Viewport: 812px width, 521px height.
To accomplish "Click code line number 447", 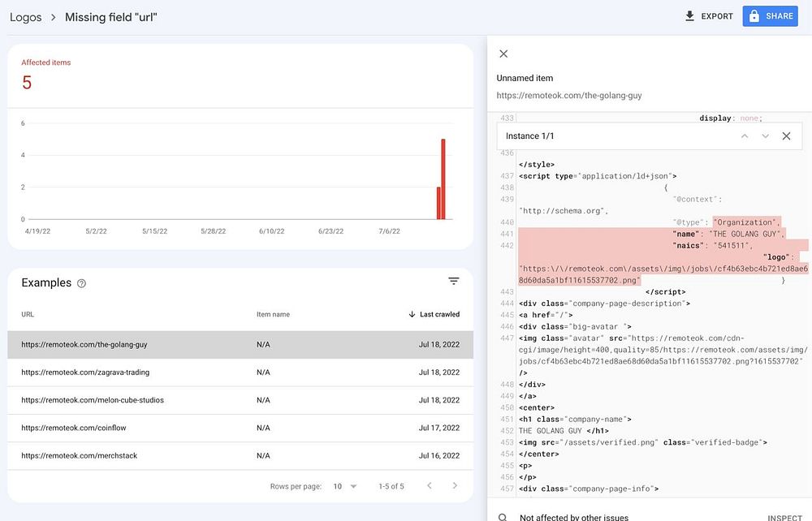I will click(x=507, y=338).
